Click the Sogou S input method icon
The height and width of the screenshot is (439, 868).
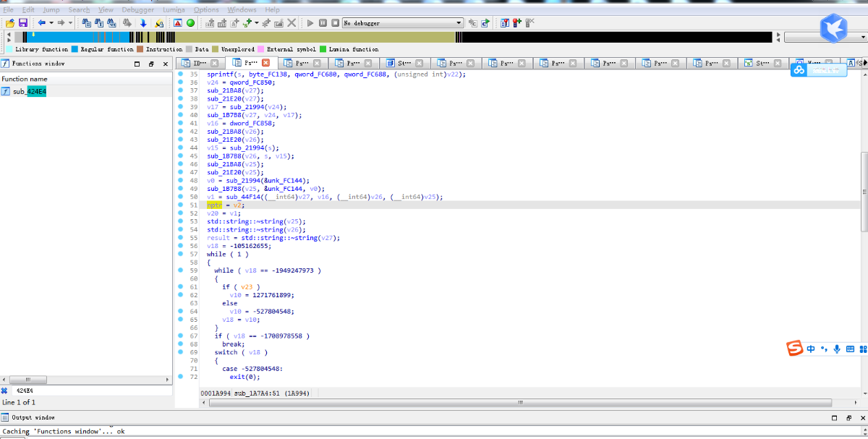click(x=795, y=349)
